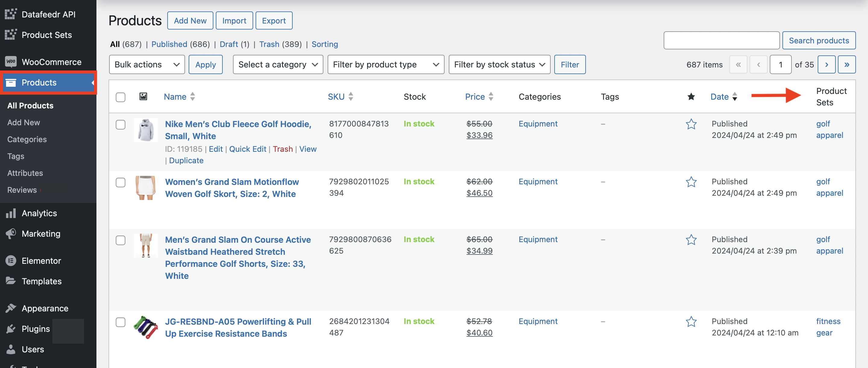This screenshot has width=868, height=368.
Task: Click the product search input field
Action: 722,40
